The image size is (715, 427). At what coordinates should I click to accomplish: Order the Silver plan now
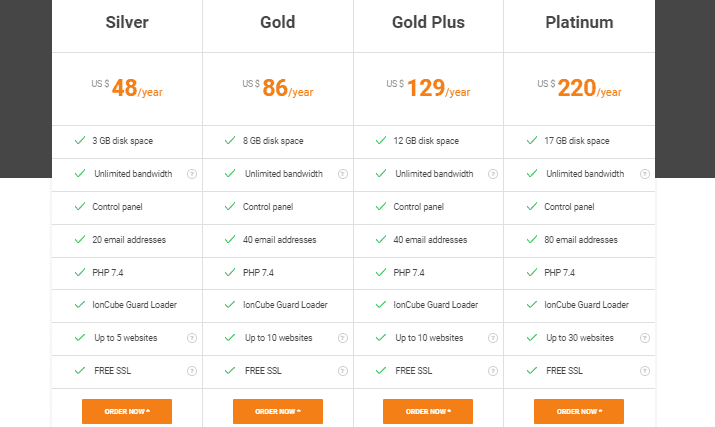[127, 411]
